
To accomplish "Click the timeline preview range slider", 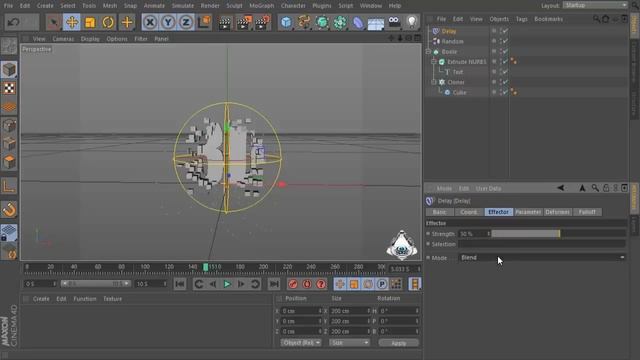I will [x=96, y=284].
